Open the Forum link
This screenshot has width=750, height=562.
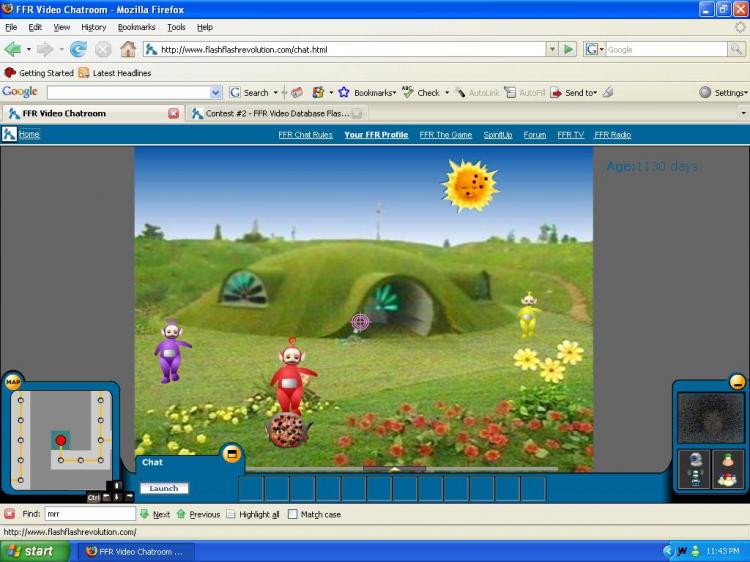(x=535, y=135)
